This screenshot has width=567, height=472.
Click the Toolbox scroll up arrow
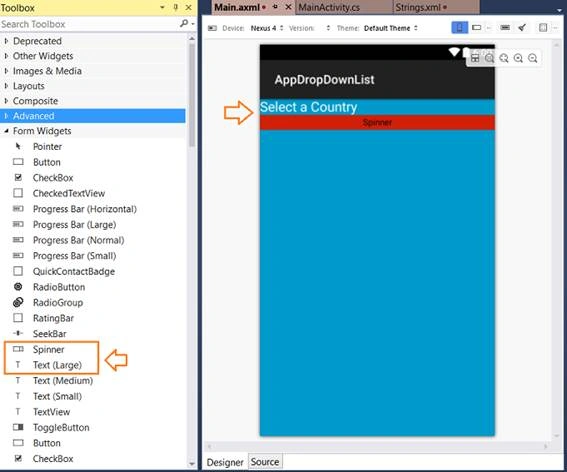(x=192, y=38)
